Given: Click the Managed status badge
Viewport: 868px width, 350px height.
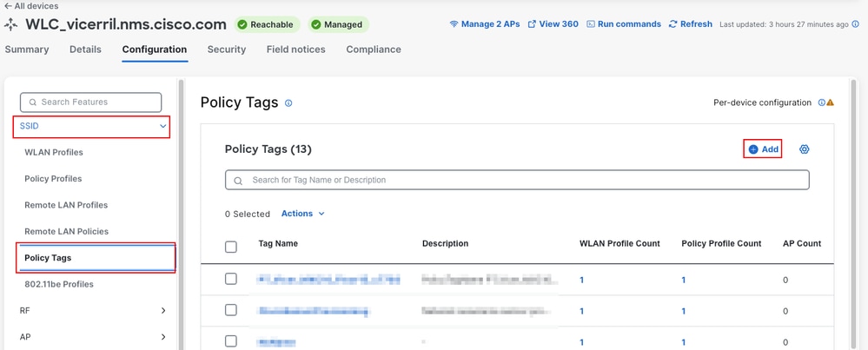Looking at the screenshot, I should [x=338, y=25].
